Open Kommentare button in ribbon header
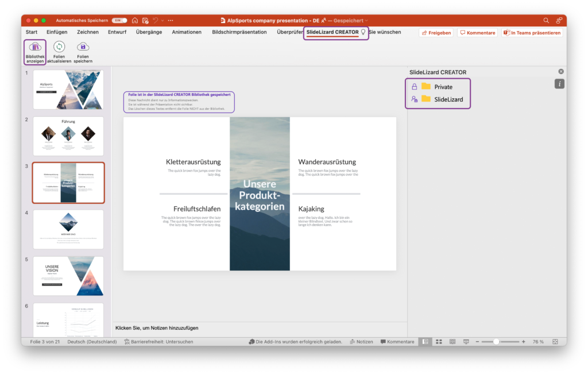This screenshot has width=588, height=374. click(477, 33)
